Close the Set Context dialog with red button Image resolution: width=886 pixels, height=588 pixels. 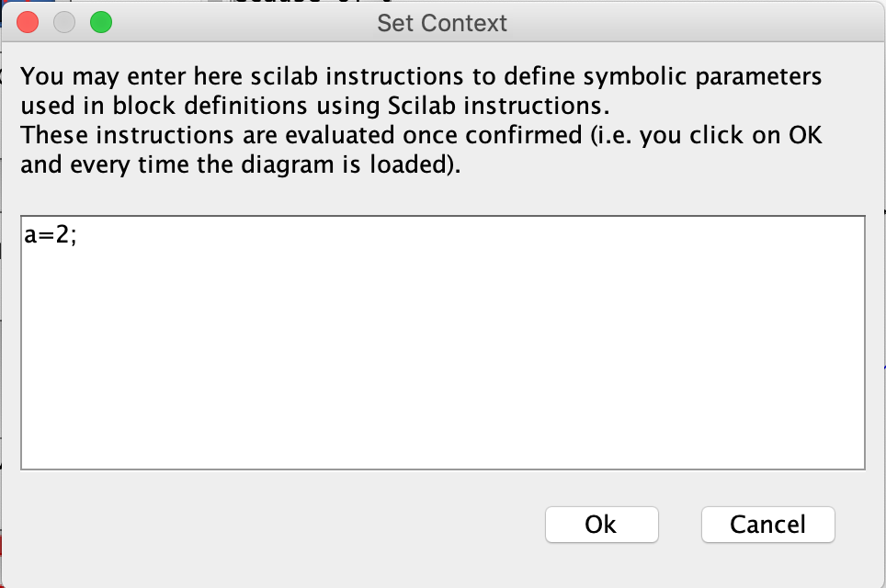28,23
